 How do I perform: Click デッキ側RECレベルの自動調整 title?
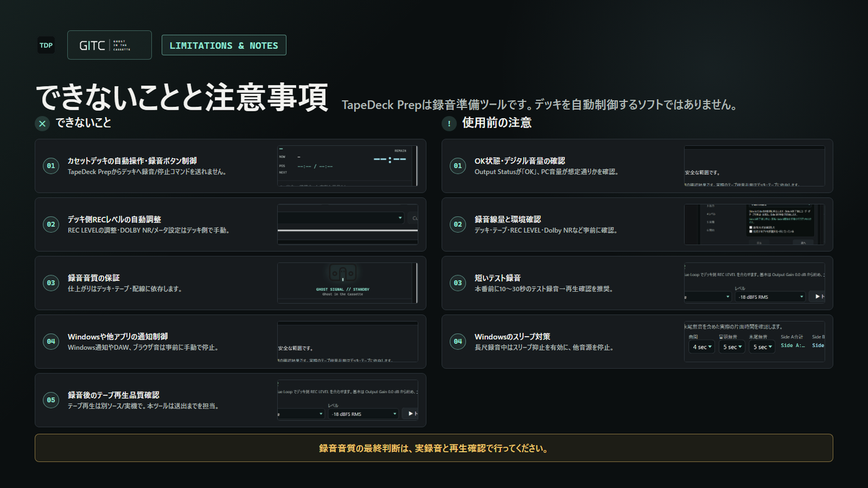[114, 219]
